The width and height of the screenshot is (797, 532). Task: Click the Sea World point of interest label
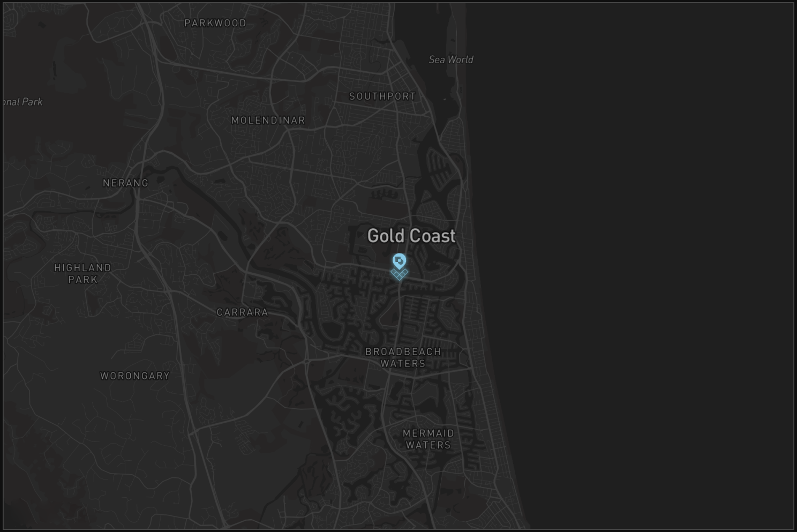(x=451, y=59)
